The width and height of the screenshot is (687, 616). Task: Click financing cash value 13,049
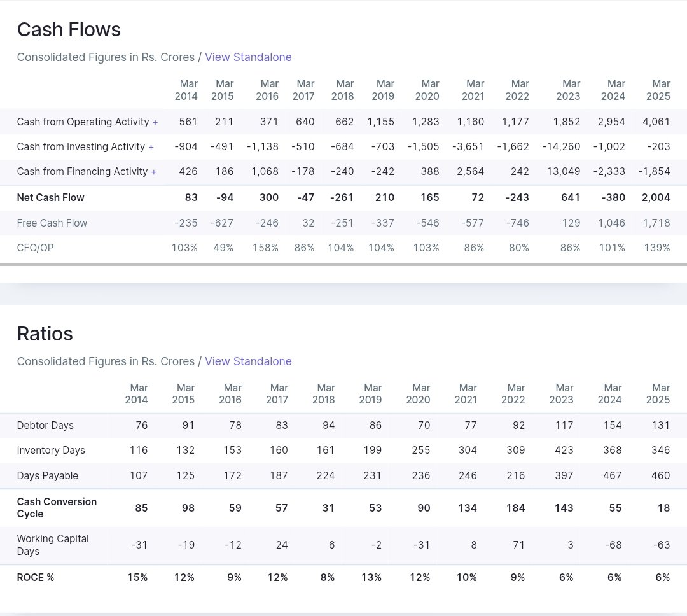click(x=564, y=171)
